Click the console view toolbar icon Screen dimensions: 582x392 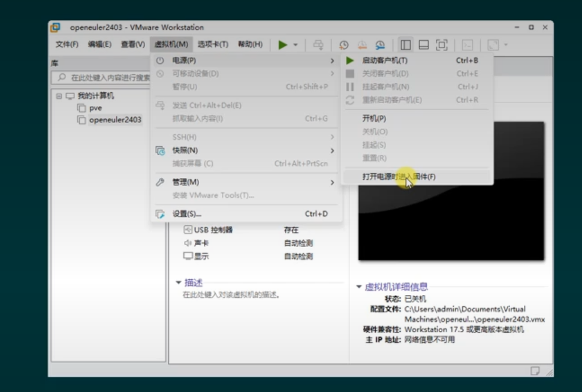click(x=468, y=45)
